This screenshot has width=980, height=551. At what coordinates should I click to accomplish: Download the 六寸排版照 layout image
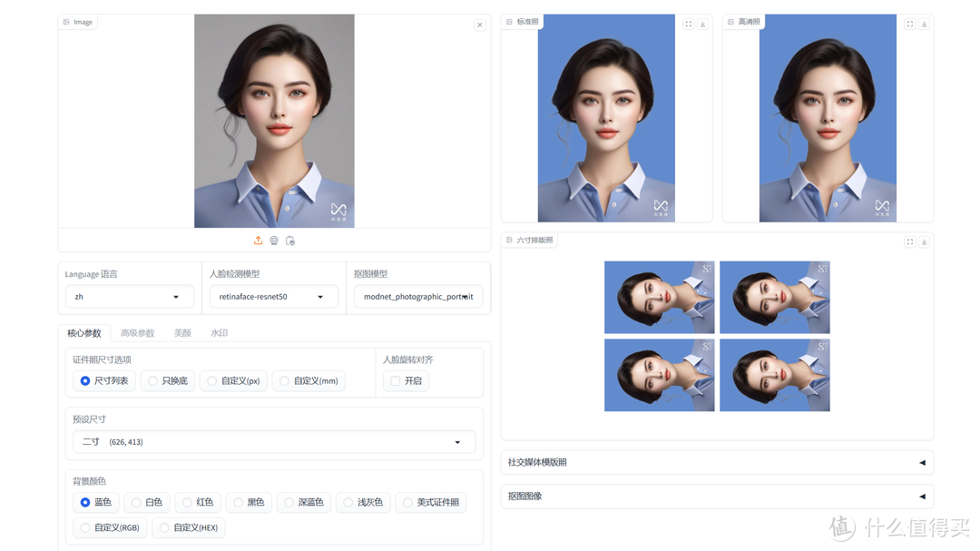[924, 242]
